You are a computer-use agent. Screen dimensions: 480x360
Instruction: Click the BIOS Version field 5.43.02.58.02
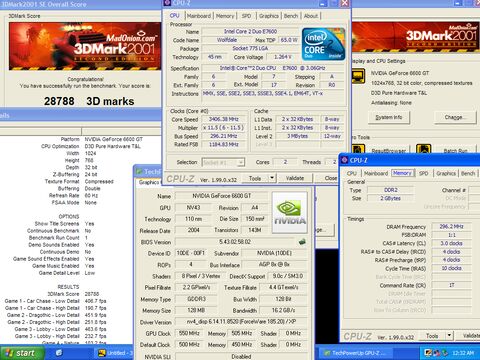235,242
